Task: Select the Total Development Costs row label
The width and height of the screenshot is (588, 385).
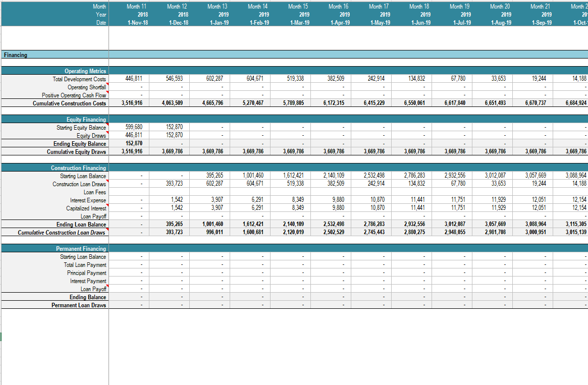Action: pos(79,79)
